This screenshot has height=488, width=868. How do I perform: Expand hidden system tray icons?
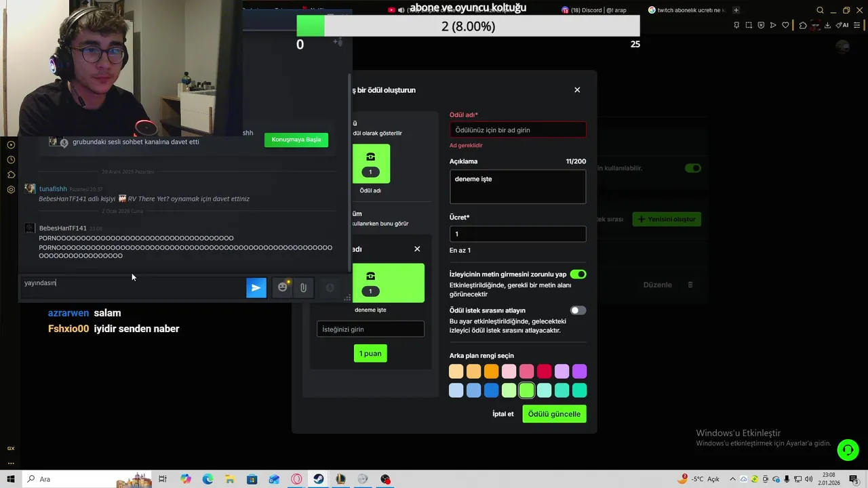pyautogui.click(x=733, y=479)
